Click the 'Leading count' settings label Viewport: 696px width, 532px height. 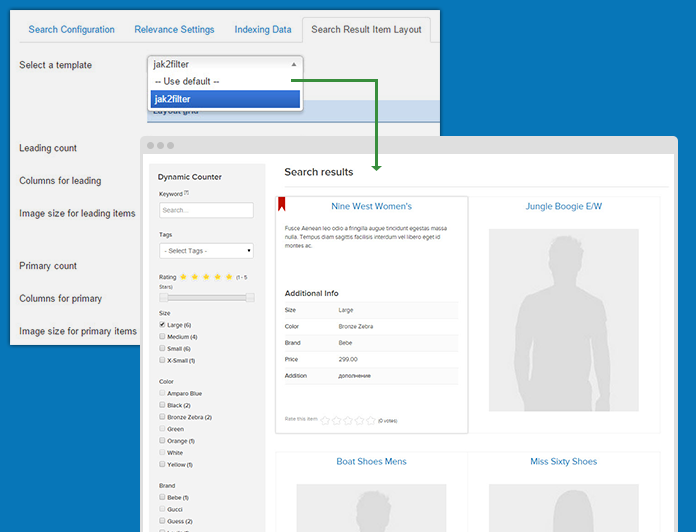pyautogui.click(x=48, y=148)
